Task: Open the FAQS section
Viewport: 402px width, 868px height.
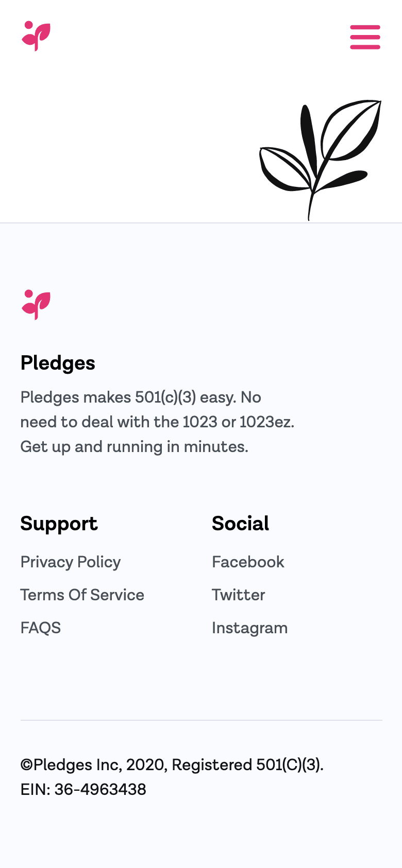Action: tap(40, 628)
